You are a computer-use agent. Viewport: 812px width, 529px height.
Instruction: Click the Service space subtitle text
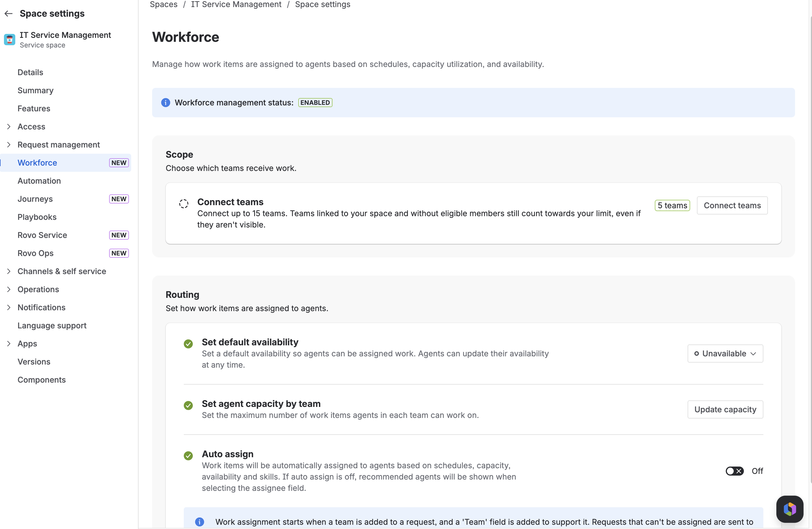(42, 45)
